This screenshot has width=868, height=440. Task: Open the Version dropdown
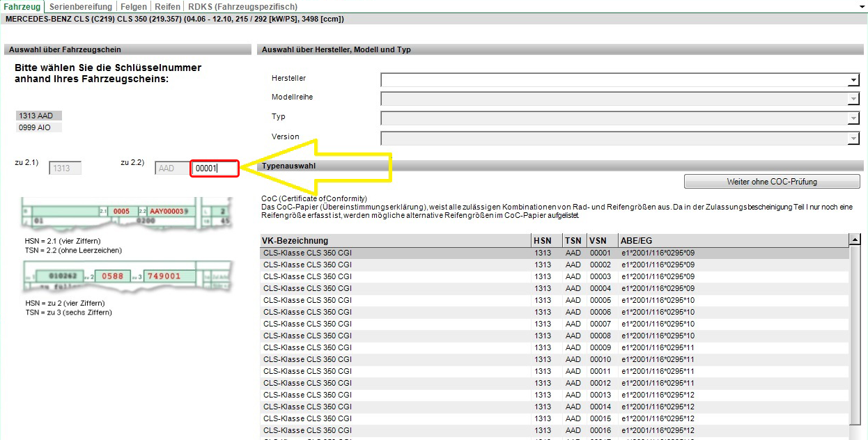pos(854,139)
